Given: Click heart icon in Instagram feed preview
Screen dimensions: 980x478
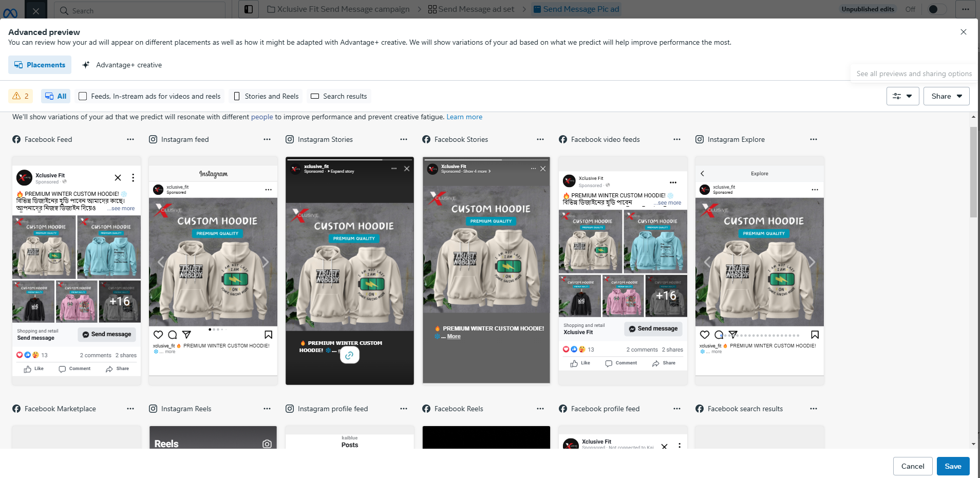Looking at the screenshot, I should coord(158,335).
